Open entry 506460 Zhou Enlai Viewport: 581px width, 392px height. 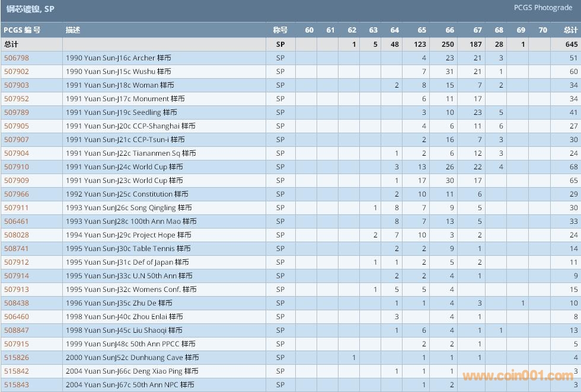17,317
